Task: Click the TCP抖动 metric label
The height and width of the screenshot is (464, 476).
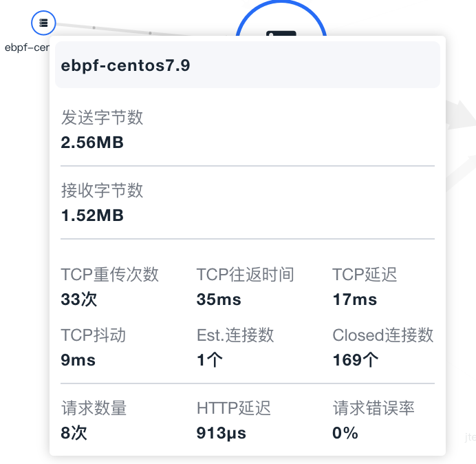Action: (x=94, y=335)
